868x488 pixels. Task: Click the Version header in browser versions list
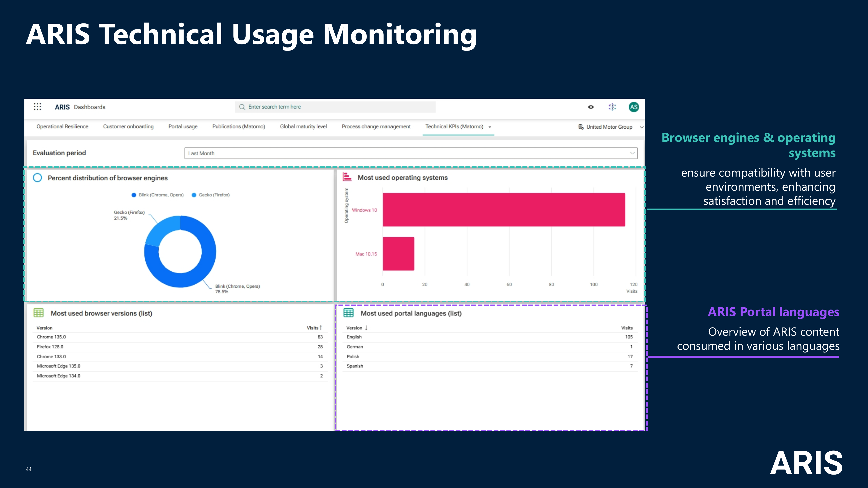[44, 328]
